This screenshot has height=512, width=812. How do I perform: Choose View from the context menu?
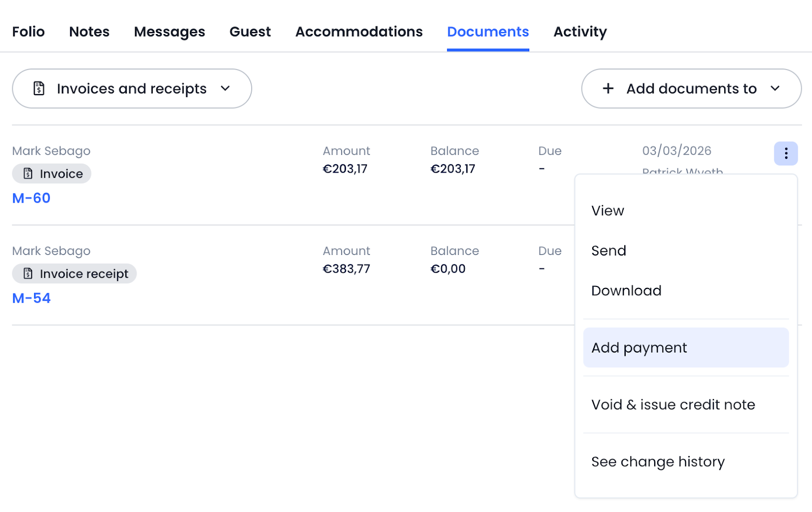tap(607, 211)
